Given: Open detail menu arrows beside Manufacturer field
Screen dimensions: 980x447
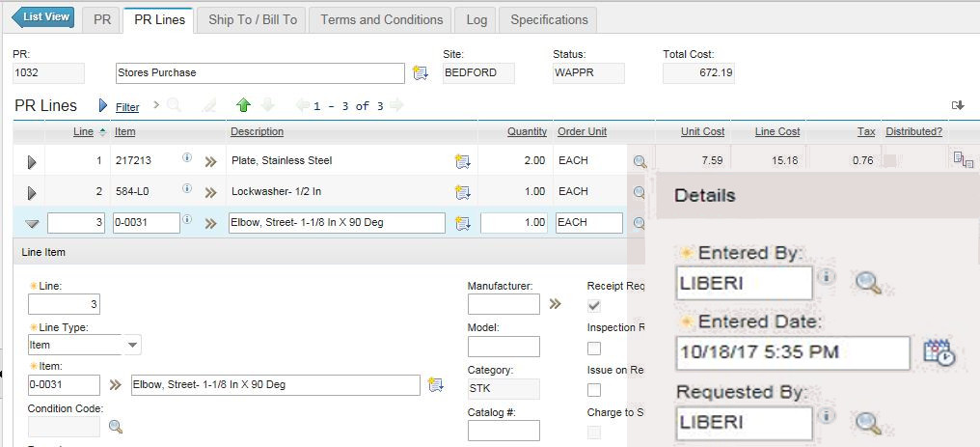Looking at the screenshot, I should point(555,304).
